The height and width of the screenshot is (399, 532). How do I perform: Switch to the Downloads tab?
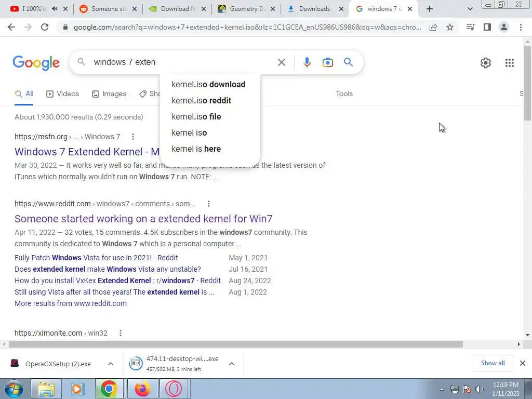click(x=314, y=9)
